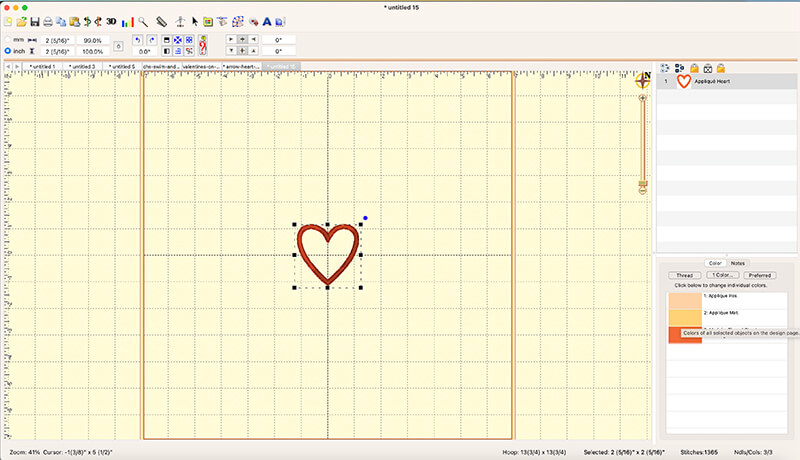Click the Preferred button

pyautogui.click(x=759, y=275)
